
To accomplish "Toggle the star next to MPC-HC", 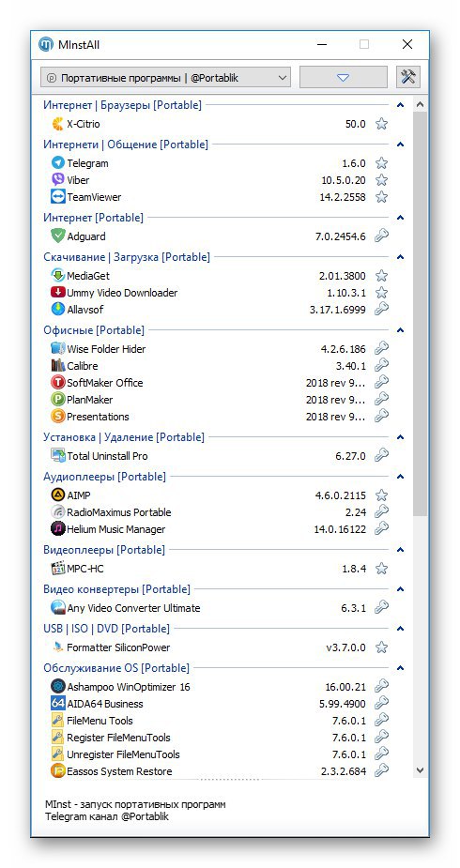I will click(x=381, y=569).
